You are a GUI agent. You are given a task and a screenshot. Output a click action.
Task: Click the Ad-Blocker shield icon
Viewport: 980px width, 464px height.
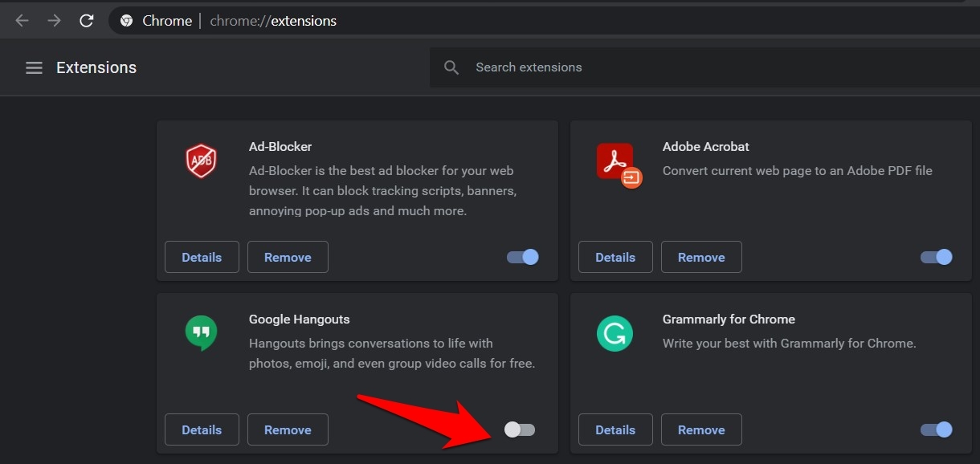(201, 161)
